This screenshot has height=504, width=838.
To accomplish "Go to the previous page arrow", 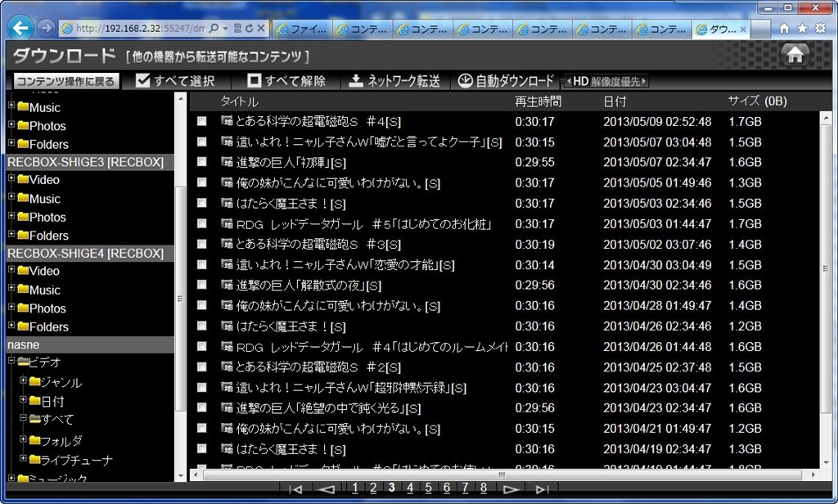I will coord(326,489).
